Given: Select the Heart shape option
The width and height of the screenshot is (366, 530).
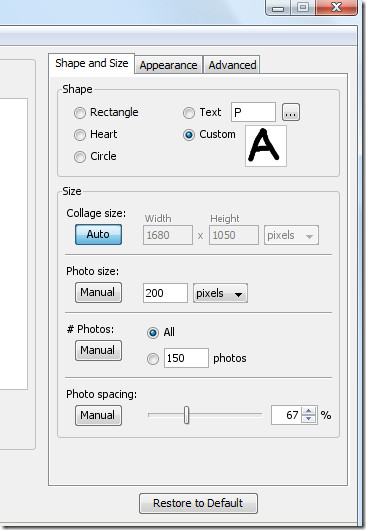Looking at the screenshot, I should [x=80, y=135].
